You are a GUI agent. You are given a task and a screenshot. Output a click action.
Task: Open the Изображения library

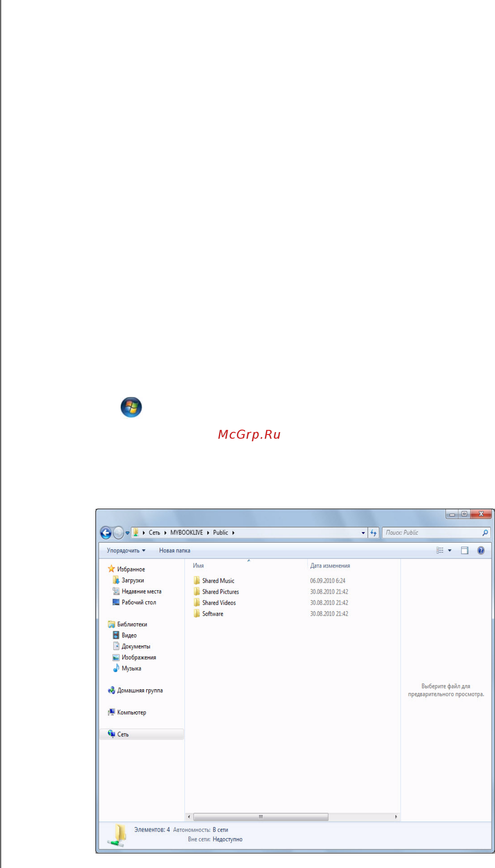tap(139, 657)
